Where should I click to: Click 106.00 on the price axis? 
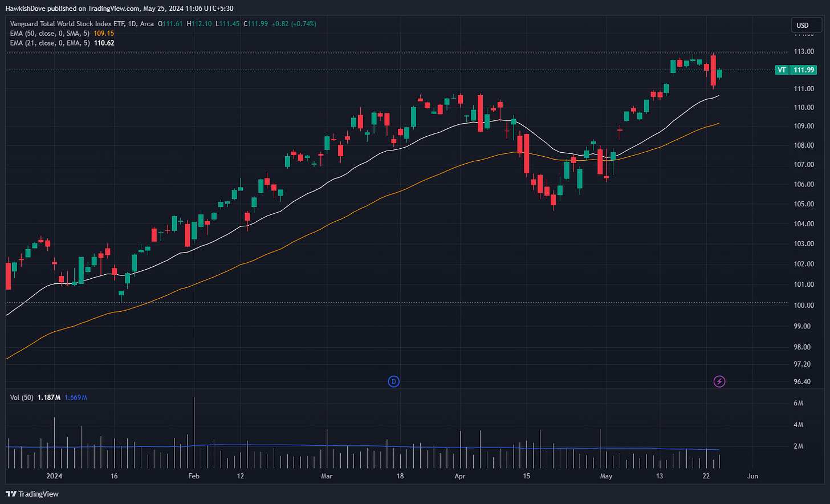804,184
